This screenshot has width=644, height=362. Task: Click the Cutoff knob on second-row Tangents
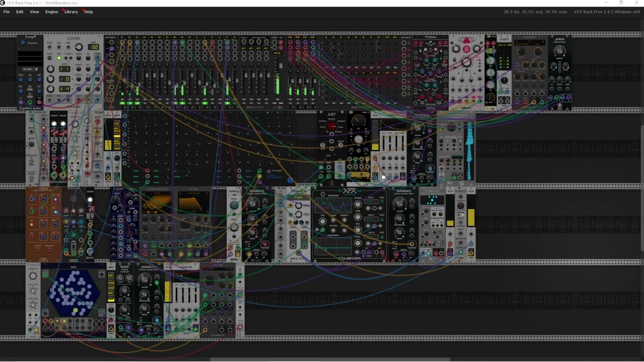pos(417,127)
